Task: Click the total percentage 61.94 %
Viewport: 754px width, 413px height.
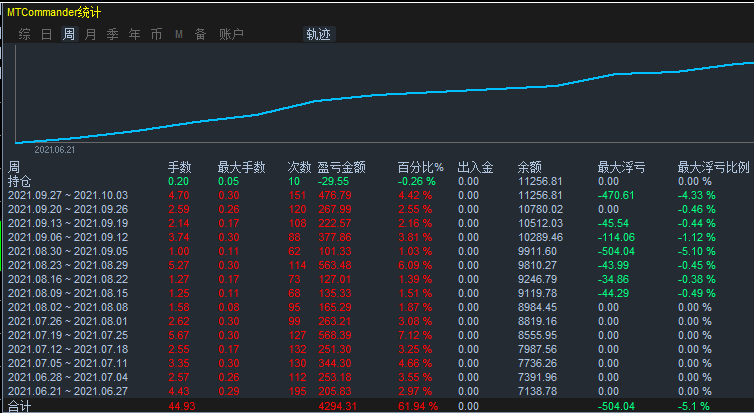Action: [x=417, y=406]
